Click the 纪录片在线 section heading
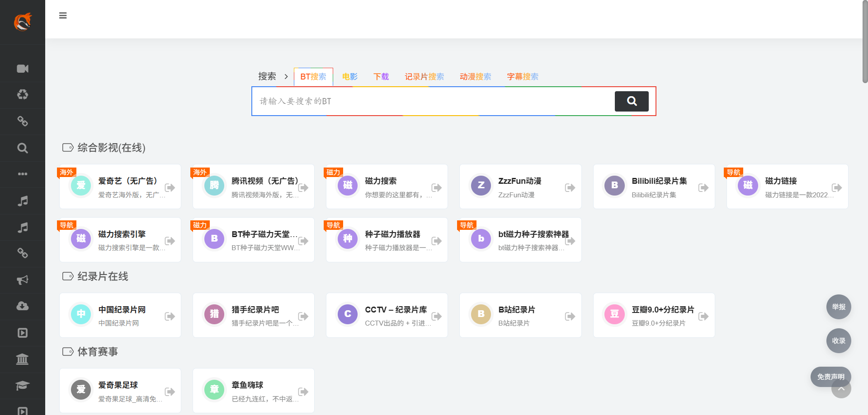 click(103, 276)
